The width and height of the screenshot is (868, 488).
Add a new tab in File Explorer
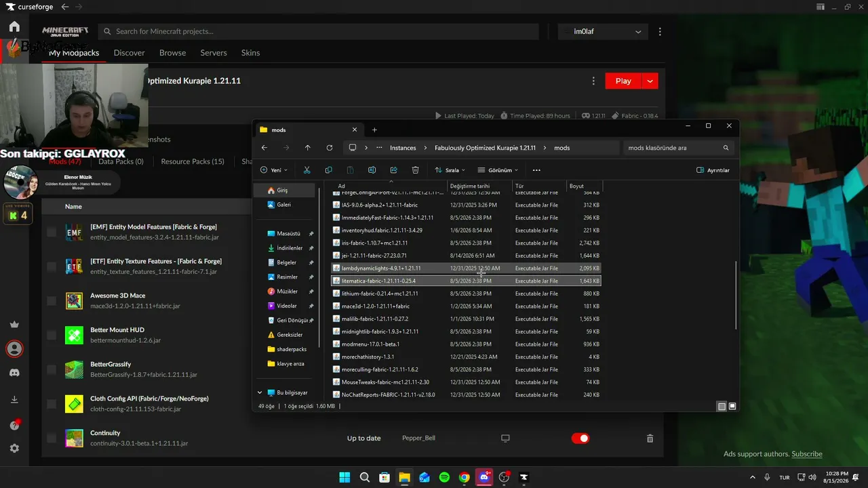[x=374, y=130]
